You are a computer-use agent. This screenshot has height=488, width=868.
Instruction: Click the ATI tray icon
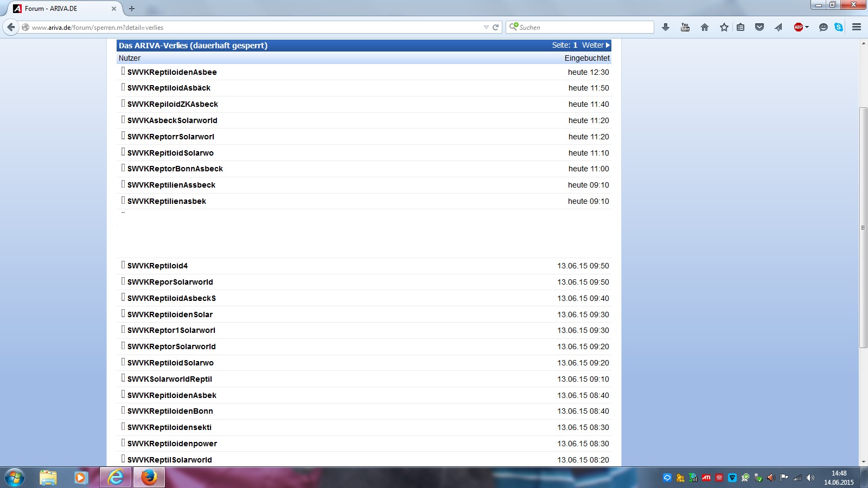click(706, 478)
